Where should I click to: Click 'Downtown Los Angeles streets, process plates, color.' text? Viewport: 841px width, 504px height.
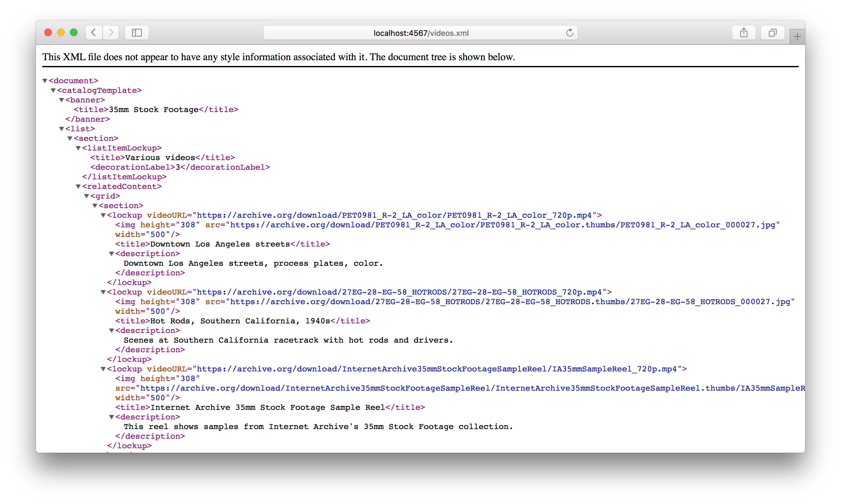tap(253, 263)
